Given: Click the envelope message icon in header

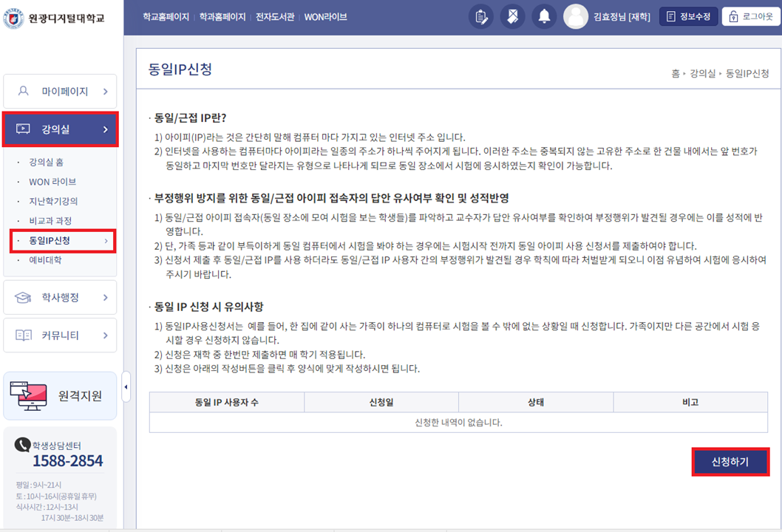Looking at the screenshot, I should click(513, 16).
